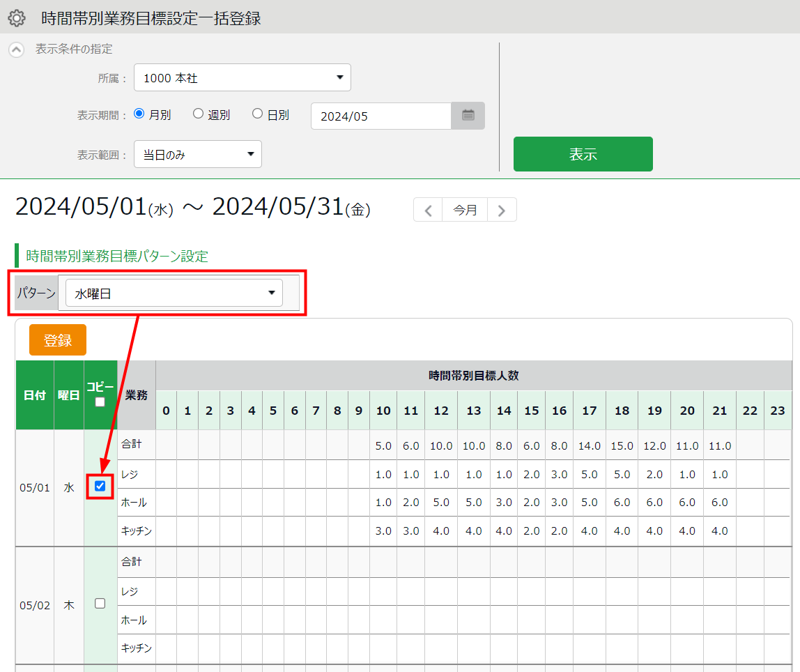Select the 月別 radio button
The height and width of the screenshot is (672, 800).
pos(139,114)
